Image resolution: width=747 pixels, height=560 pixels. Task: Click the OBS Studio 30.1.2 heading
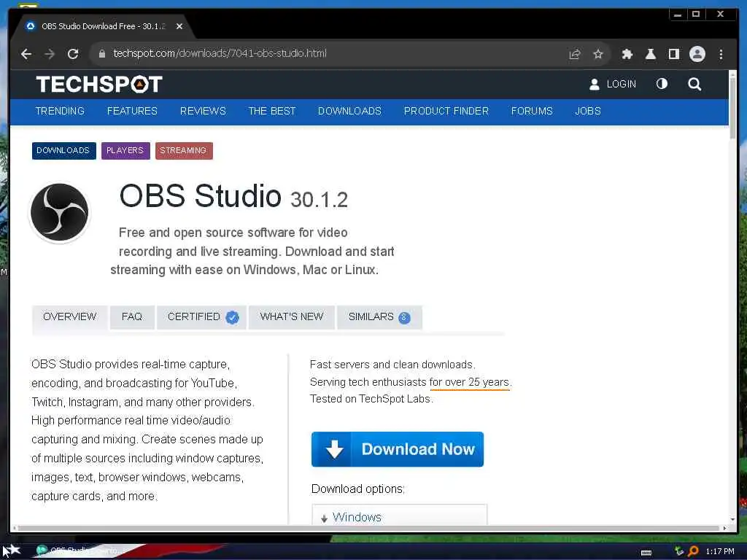pos(233,196)
